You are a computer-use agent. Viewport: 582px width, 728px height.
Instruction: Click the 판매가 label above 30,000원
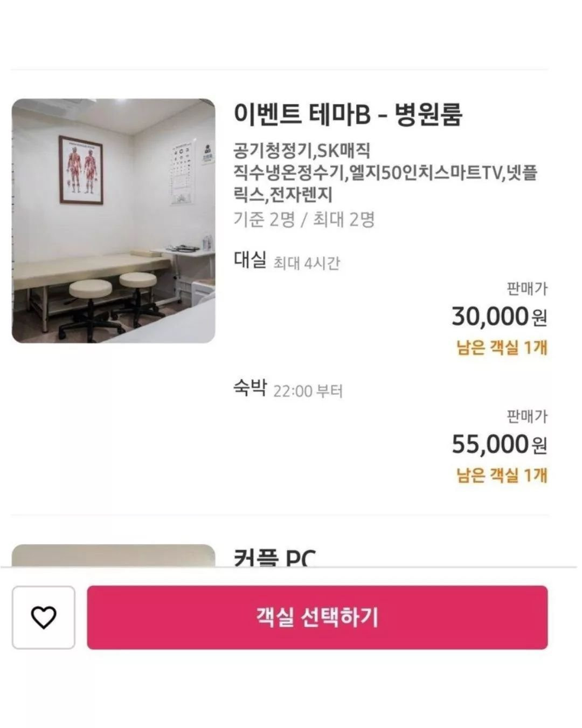pos(526,289)
